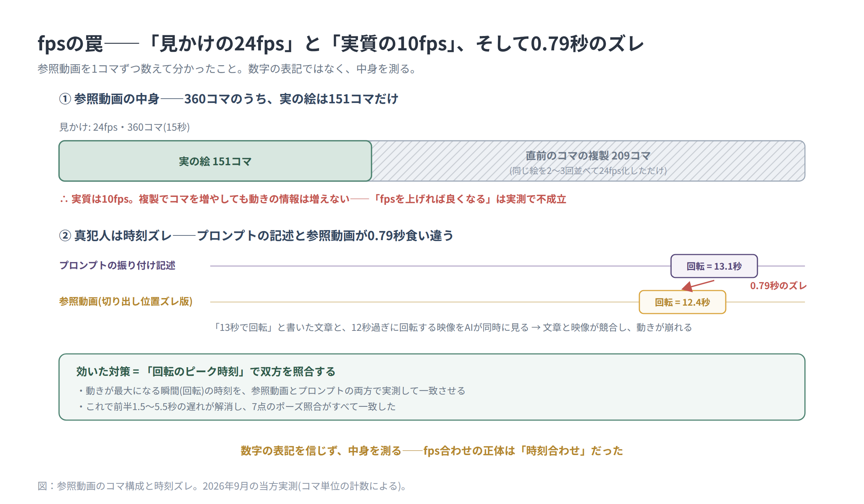Image resolution: width=864 pixels, height=504 pixels.
Task: Click the bullet starting 動きが最大になる瞬間
Action: (271, 391)
